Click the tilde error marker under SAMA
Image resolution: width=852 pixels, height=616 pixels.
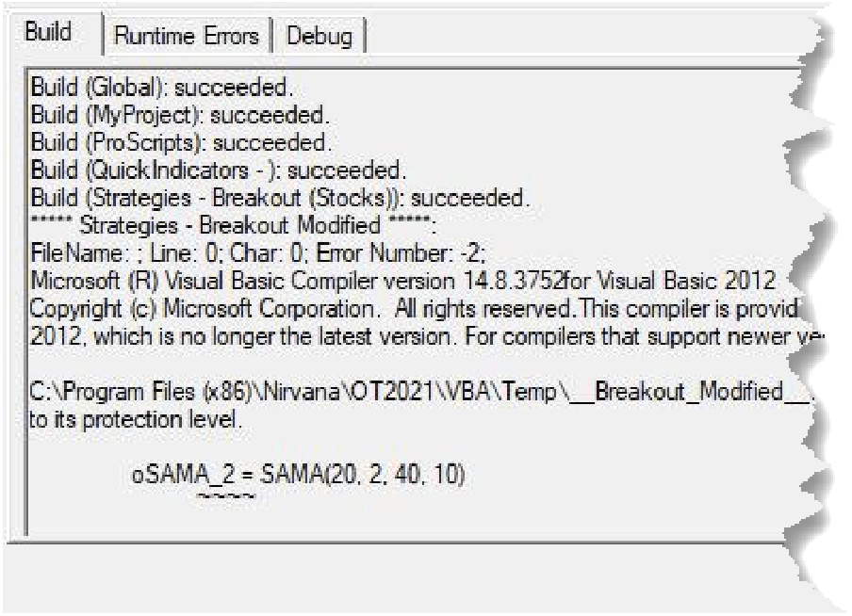point(225,495)
